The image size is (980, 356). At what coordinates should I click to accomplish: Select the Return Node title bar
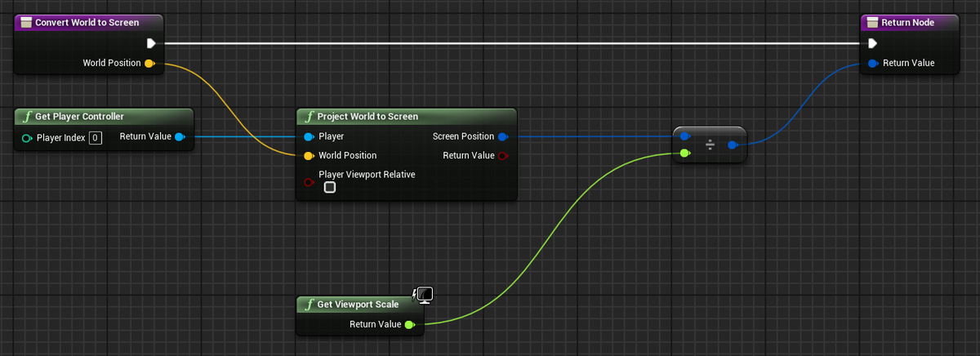click(x=910, y=22)
